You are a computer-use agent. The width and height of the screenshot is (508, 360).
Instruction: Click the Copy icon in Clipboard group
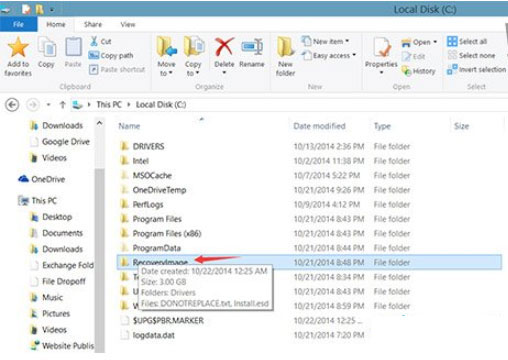coord(47,47)
